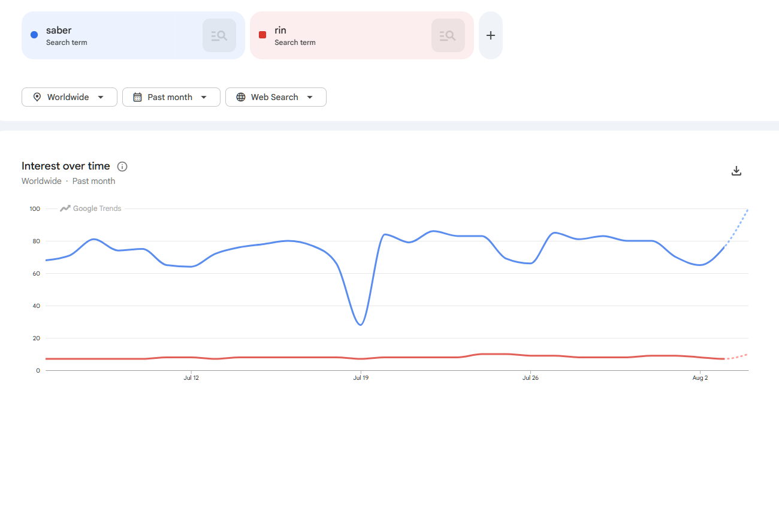The width and height of the screenshot is (779, 532).
Task: Click the 80 y-axis value
Action: [x=36, y=241]
